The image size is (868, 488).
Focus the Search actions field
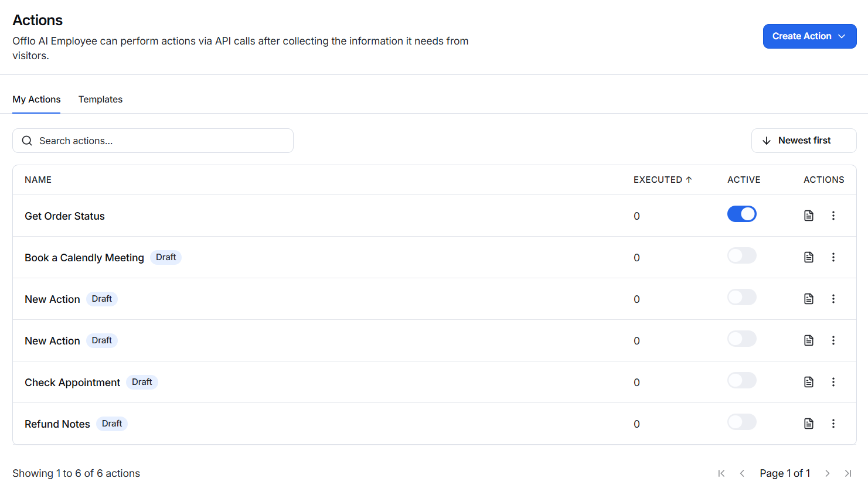click(153, 141)
